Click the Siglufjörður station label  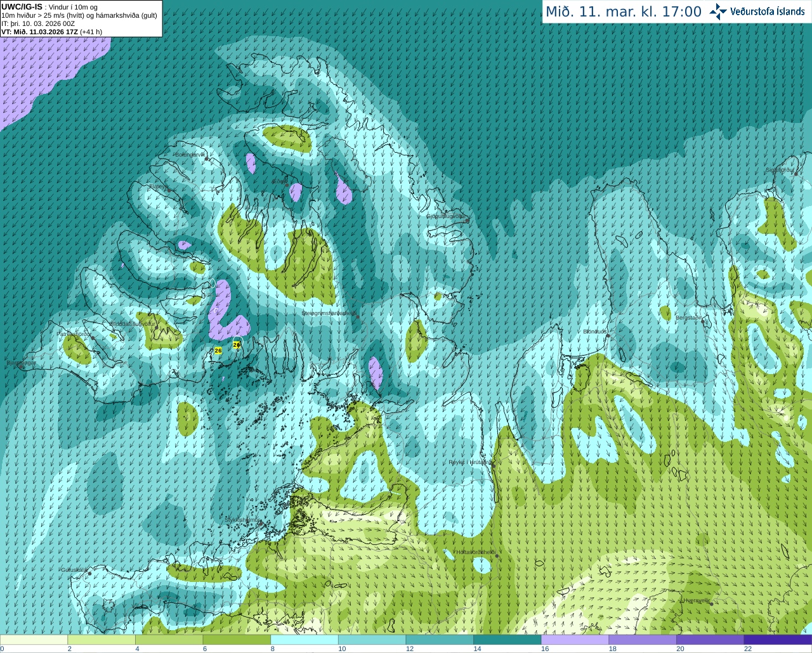tap(780, 170)
